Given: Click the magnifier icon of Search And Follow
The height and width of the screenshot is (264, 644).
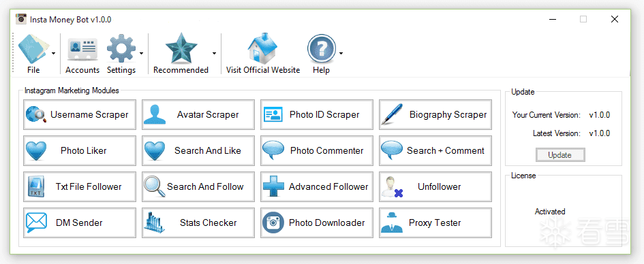Looking at the screenshot, I should [155, 187].
